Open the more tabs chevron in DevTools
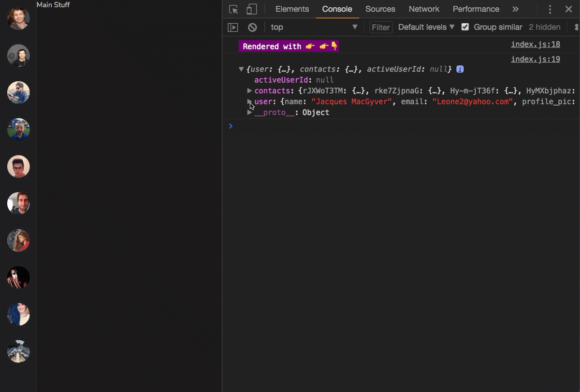Viewport: 580px width, 392px height. 515,9
